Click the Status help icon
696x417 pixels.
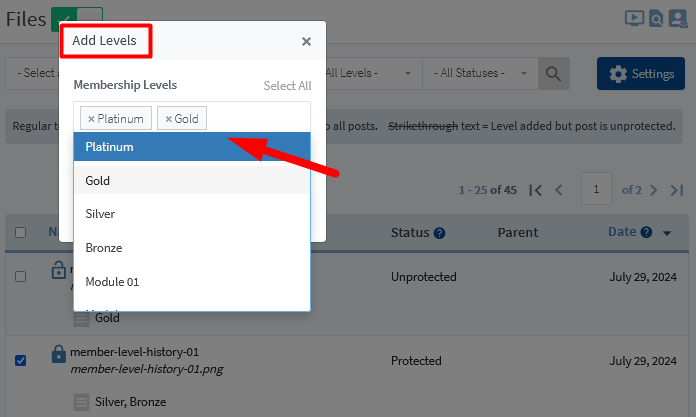tap(439, 233)
